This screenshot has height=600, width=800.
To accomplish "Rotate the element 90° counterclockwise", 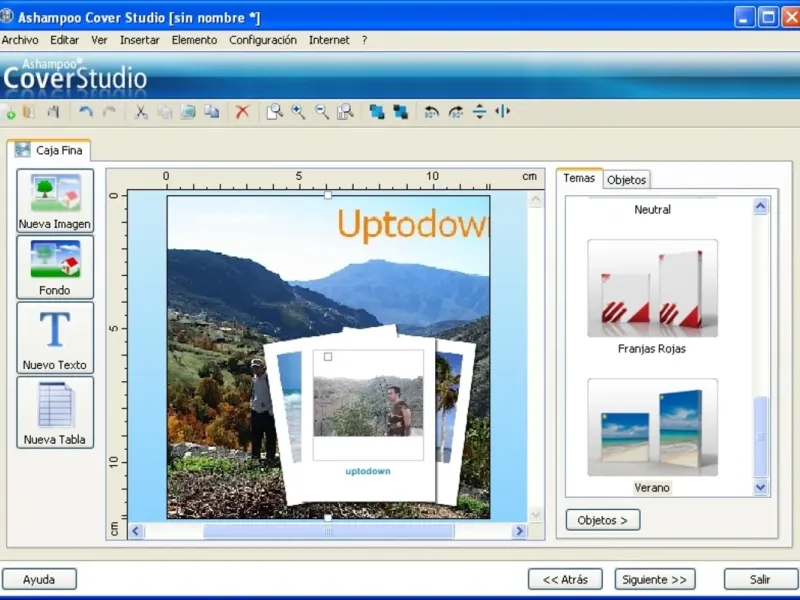I will click(432, 112).
